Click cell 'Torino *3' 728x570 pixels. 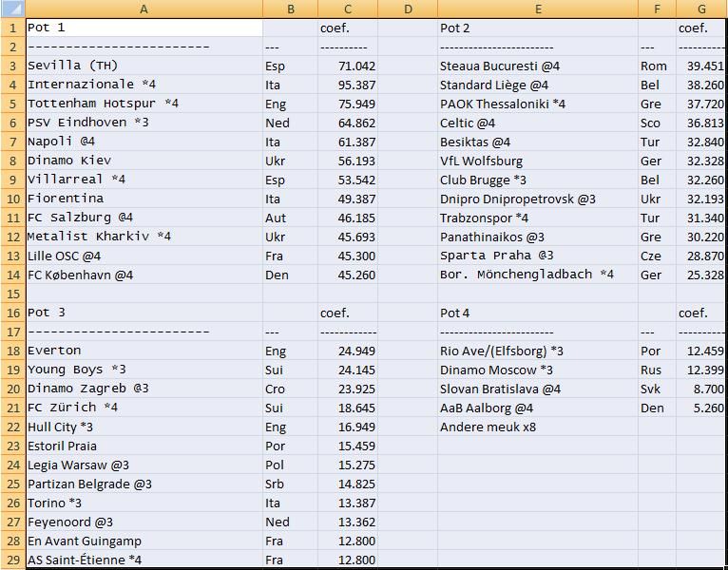point(144,503)
